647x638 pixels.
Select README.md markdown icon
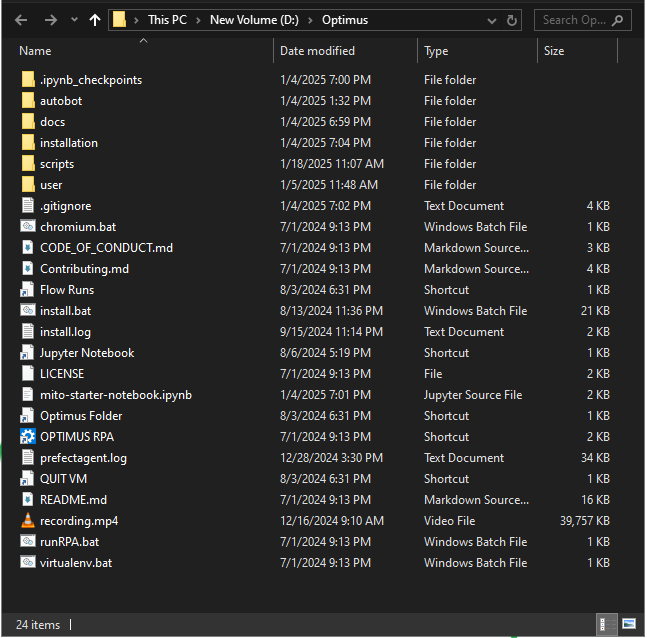click(28, 499)
